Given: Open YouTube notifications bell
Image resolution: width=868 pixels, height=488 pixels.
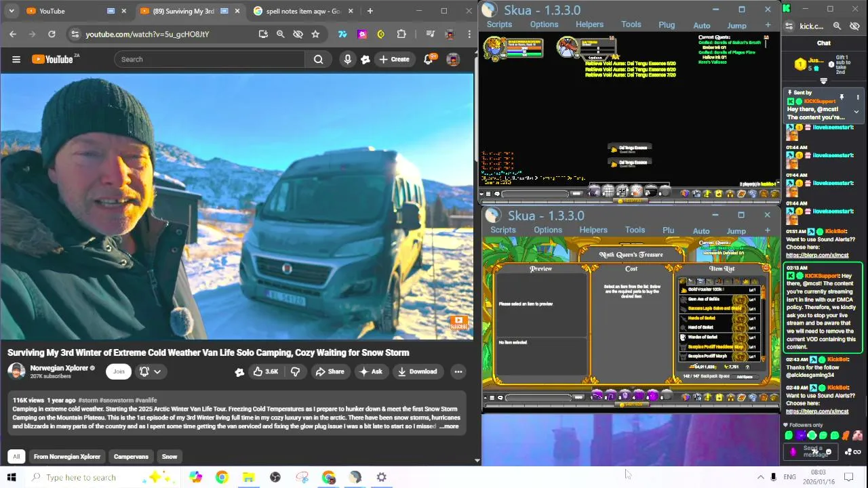Looking at the screenshot, I should coord(429,60).
